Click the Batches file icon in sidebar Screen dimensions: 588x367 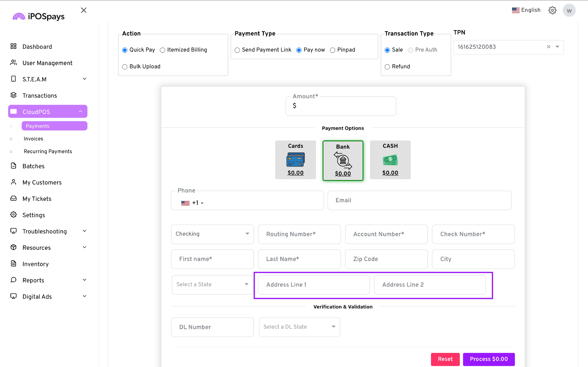point(13,166)
